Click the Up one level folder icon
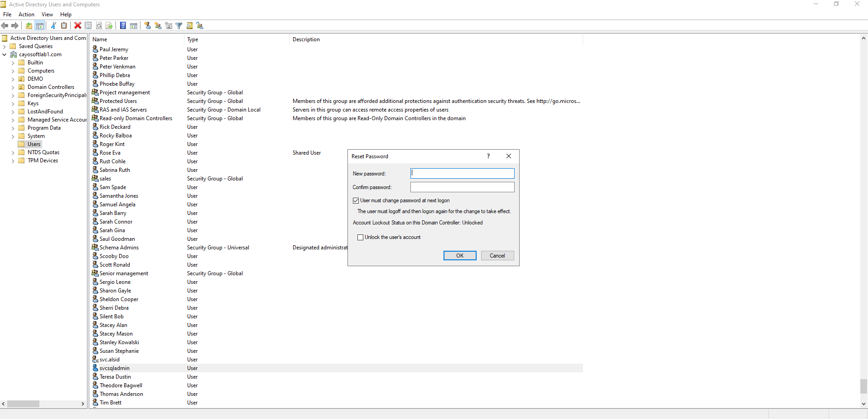This screenshot has width=868, height=419. click(x=29, y=26)
